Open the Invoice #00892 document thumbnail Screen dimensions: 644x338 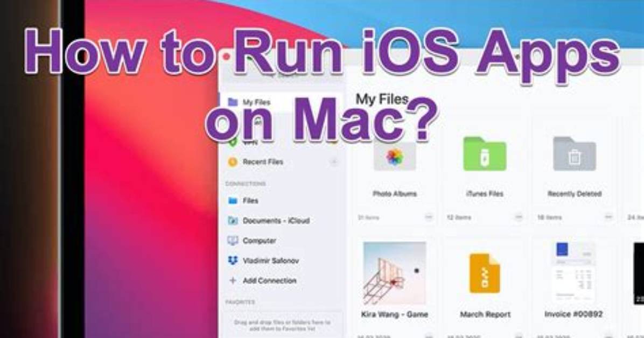tap(574, 272)
